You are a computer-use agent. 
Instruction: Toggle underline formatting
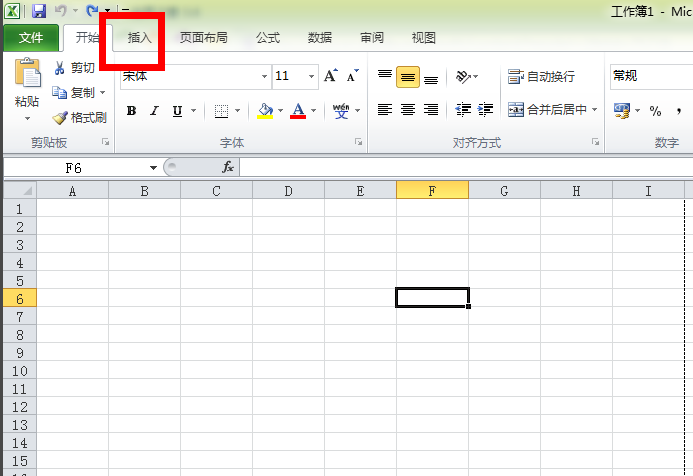[x=177, y=110]
